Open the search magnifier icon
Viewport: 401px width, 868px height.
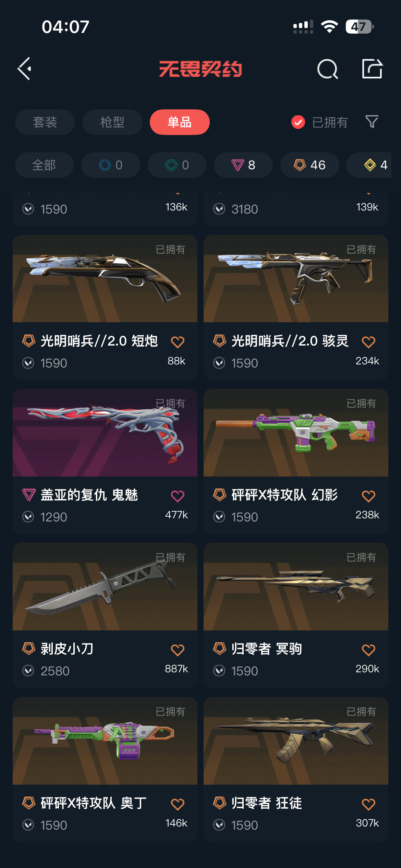click(x=327, y=69)
